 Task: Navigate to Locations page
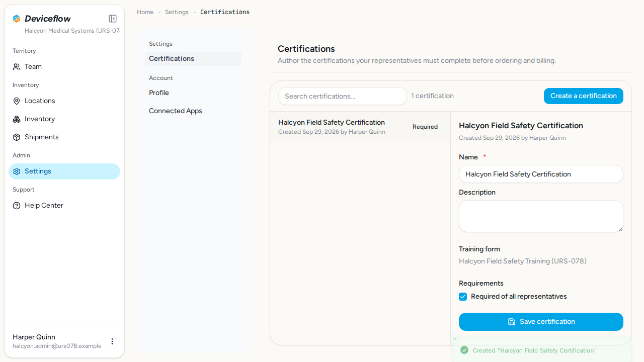[64, 101]
